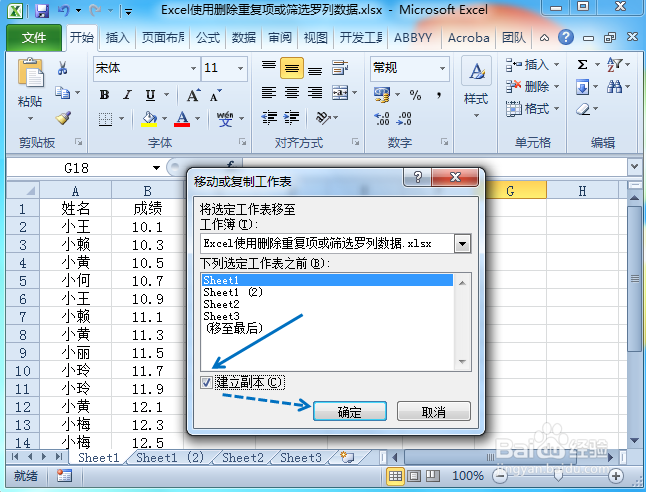Switch to Data (数据) tab
This screenshot has height=492, width=646.
[x=244, y=38]
